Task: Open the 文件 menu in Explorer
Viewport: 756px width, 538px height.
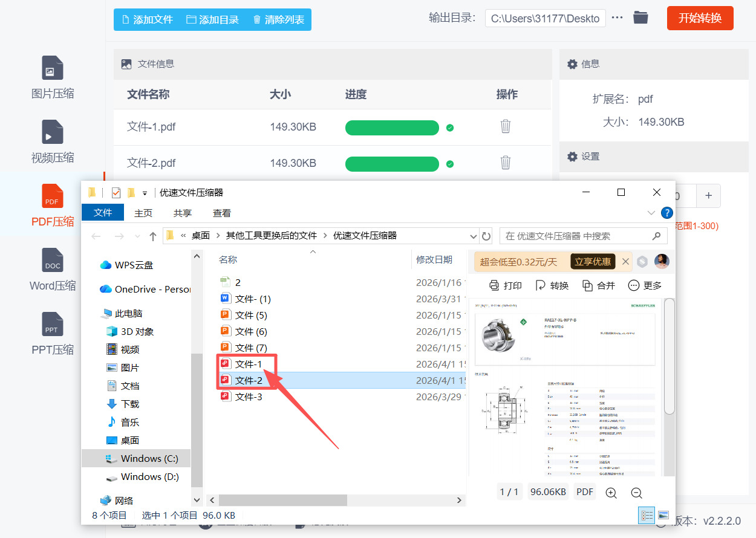Action: click(102, 213)
